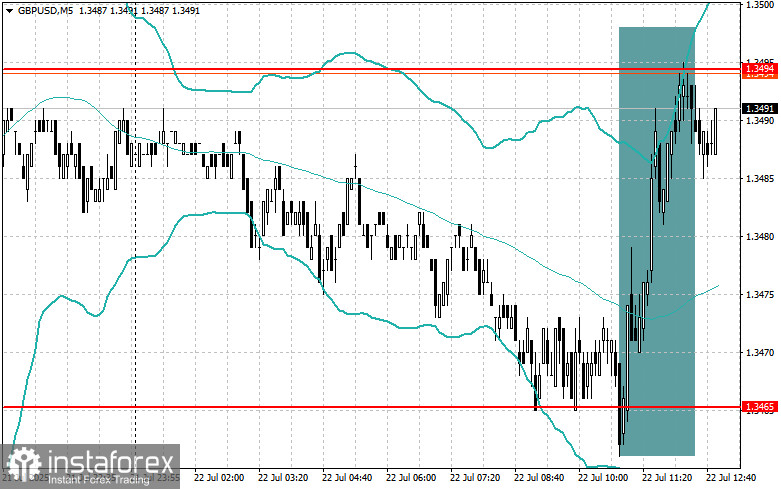This screenshot has width=781, height=489.
Task: Click the 22 Jul 02:00 time label
Action: click(x=219, y=478)
